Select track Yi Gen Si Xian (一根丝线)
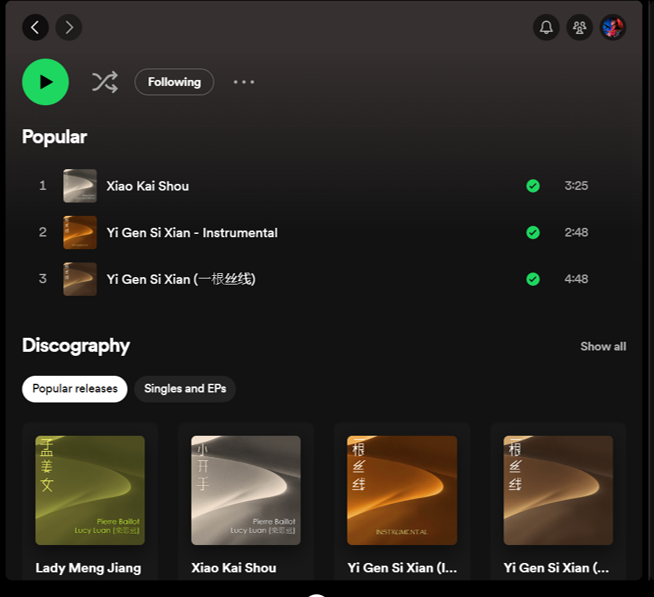This screenshot has height=597, width=654. click(x=181, y=279)
